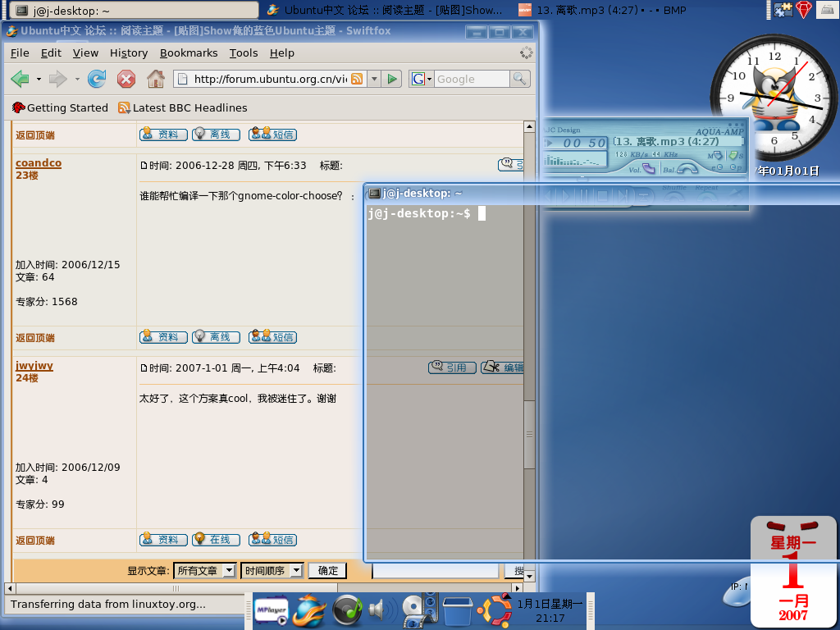
Task: Click the red ruby gem tray icon
Action: [x=804, y=10]
